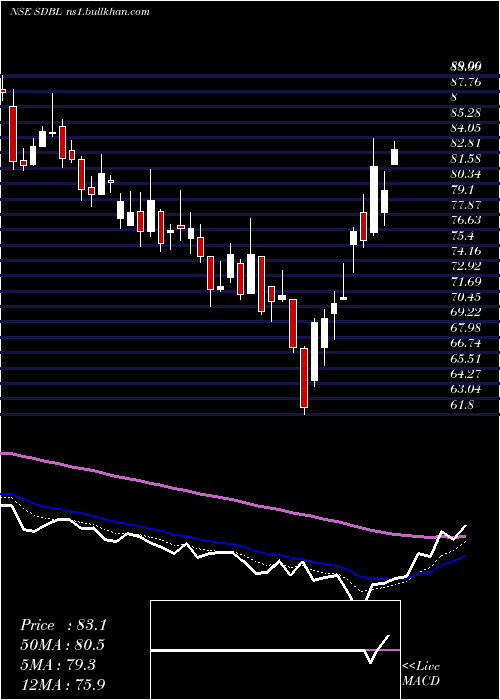Screen dimensions: 500x700
Task: Click the NSE SDBL chart title text
Action: click(x=79, y=12)
